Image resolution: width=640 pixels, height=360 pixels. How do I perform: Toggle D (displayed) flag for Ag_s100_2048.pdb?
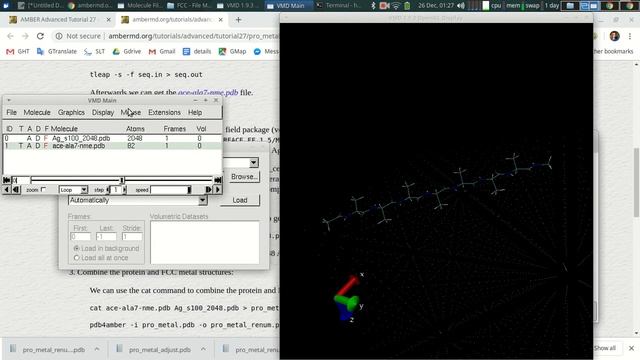pos(38,138)
